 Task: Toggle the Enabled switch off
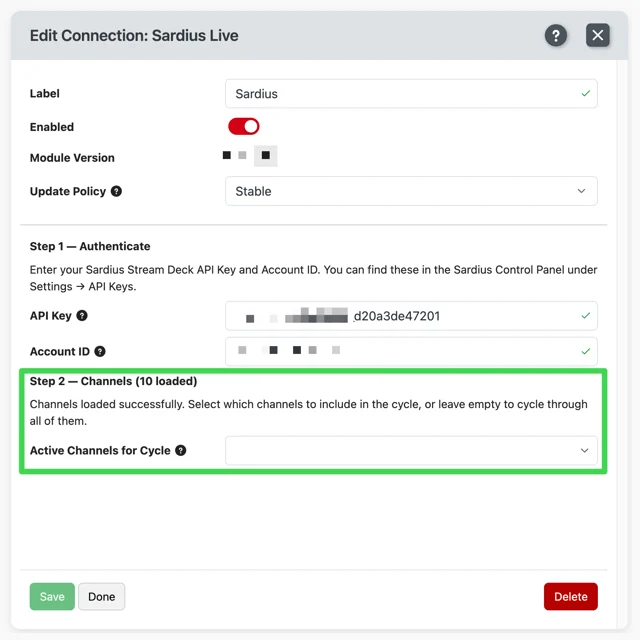(244, 127)
